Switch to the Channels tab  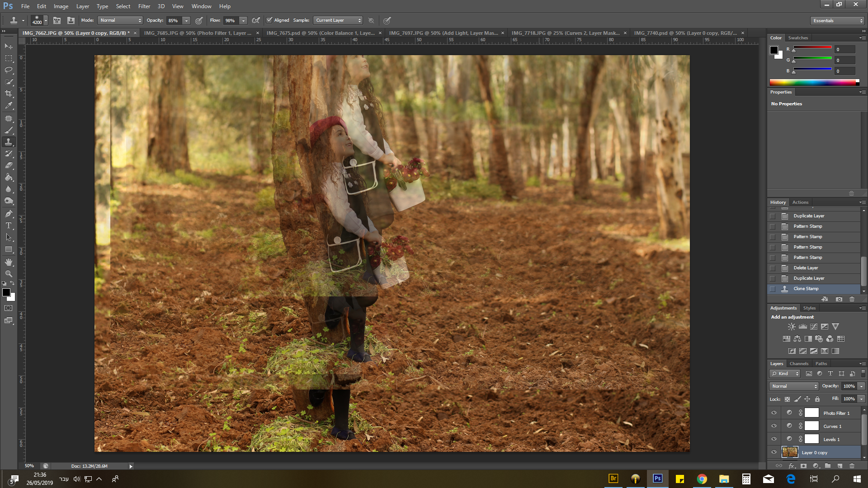799,364
